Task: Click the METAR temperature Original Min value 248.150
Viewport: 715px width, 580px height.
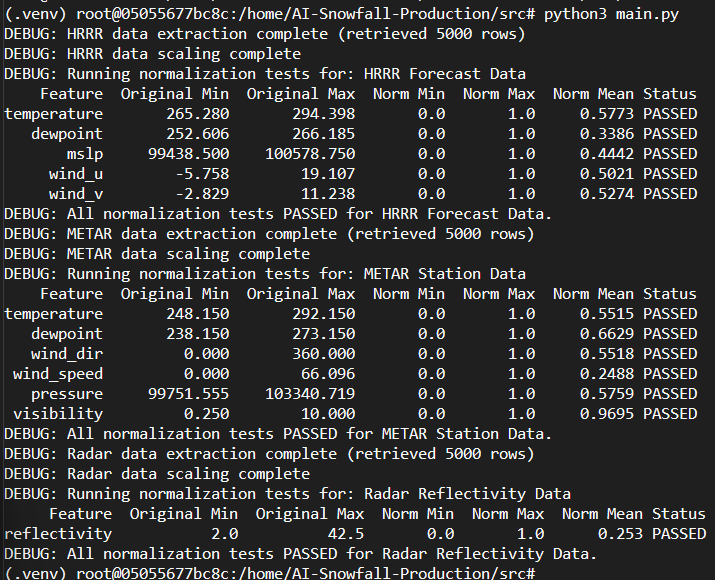Action: click(197, 314)
